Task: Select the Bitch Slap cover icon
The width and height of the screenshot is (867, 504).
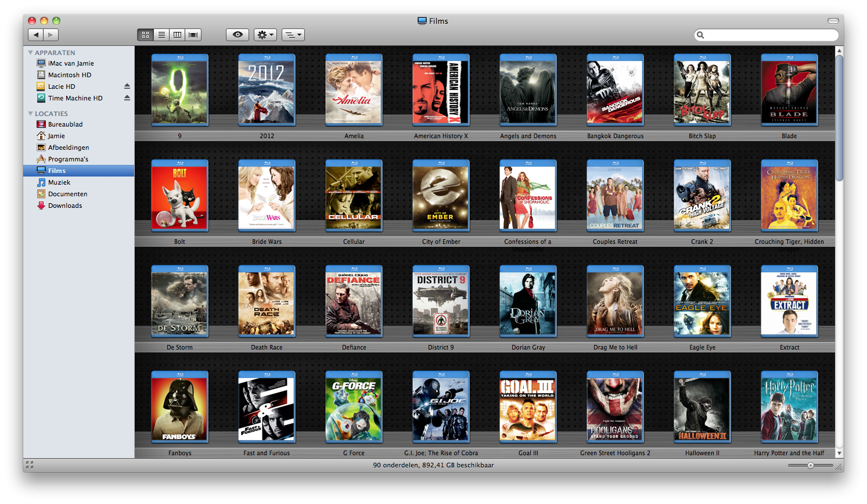Action: pos(702,90)
